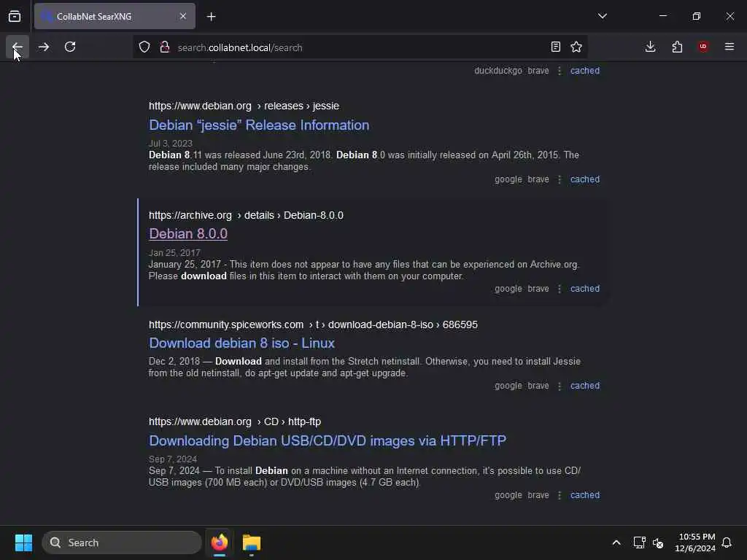
Task: Open the clock showing 10:55 PM
Action: coord(695,542)
